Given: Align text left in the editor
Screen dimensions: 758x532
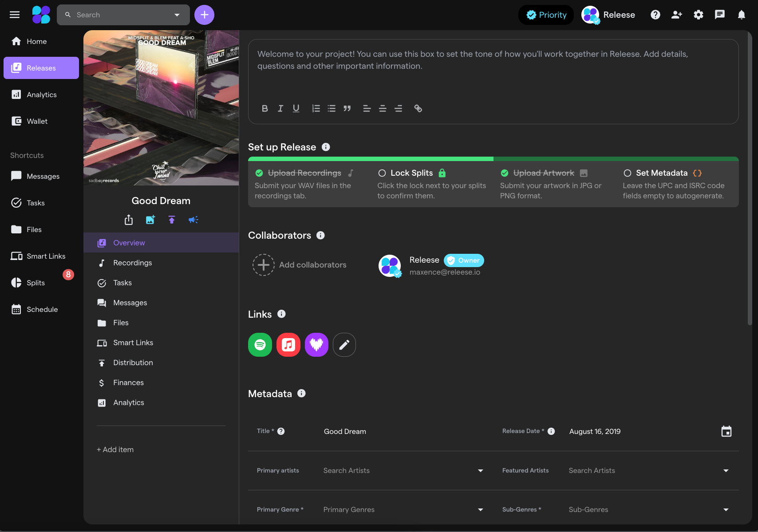Looking at the screenshot, I should 367,108.
